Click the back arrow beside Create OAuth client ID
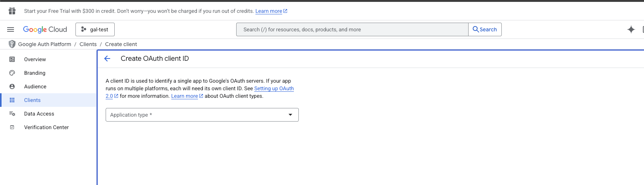The width and height of the screenshot is (644, 185). tap(107, 59)
